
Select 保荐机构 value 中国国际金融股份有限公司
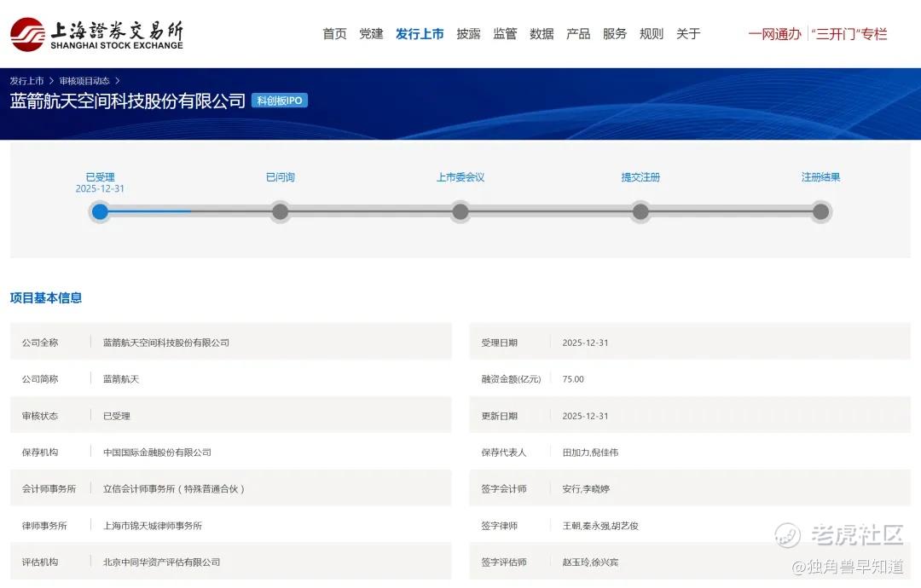pos(157,453)
